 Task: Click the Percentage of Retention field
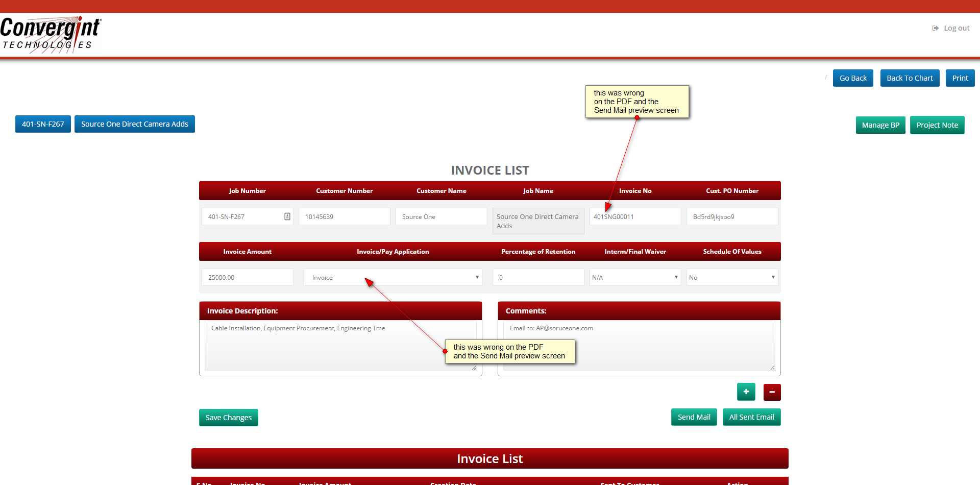(x=538, y=277)
